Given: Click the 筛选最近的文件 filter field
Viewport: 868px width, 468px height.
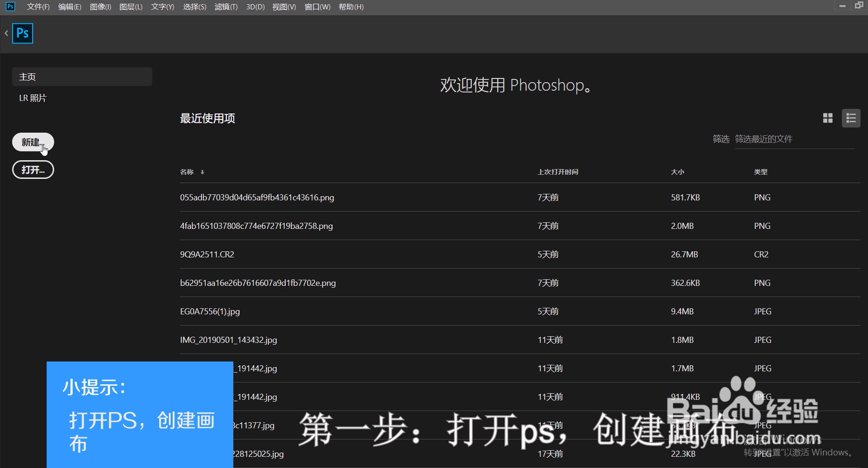Looking at the screenshot, I should click(795, 139).
